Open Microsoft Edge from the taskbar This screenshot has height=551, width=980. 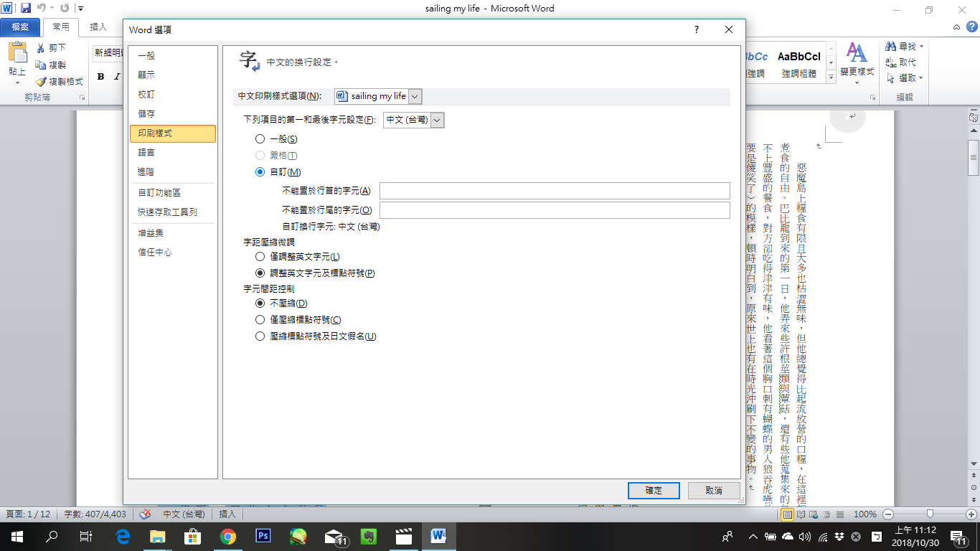(123, 536)
